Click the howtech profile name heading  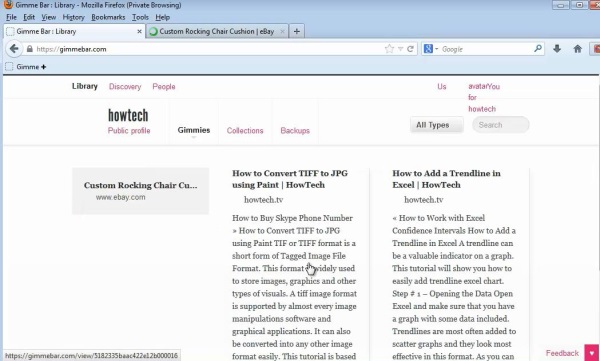point(128,115)
